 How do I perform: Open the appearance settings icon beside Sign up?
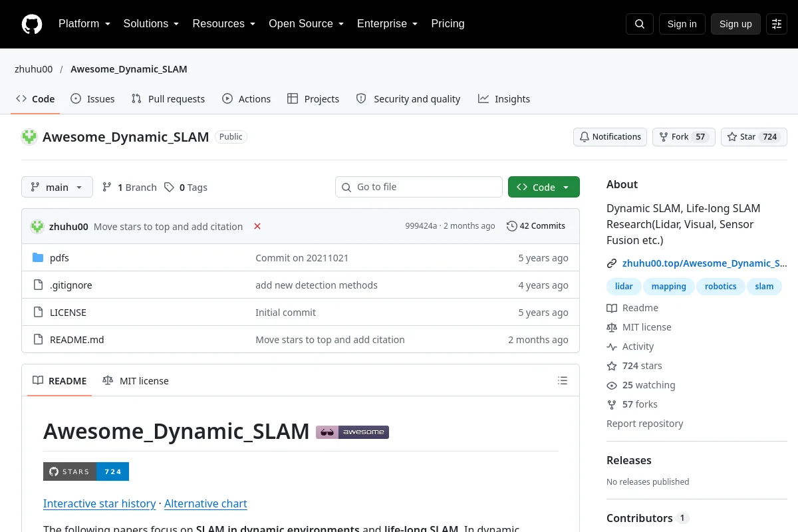(x=777, y=24)
